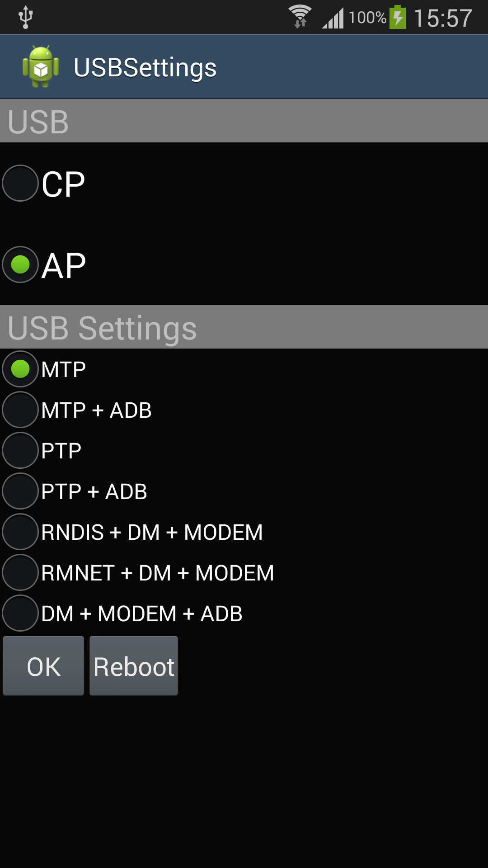Select the AP radio button
Screen dimensions: 488x868
tap(20, 264)
